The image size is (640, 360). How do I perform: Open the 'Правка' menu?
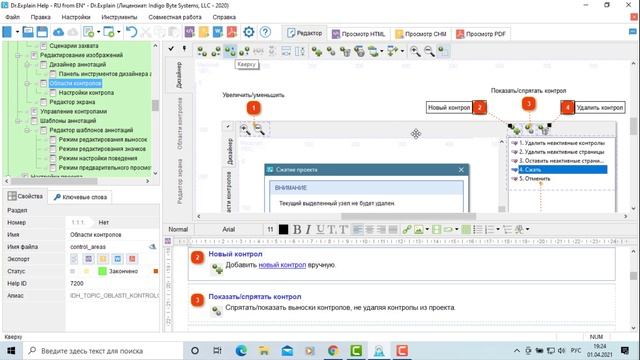[x=40, y=17]
